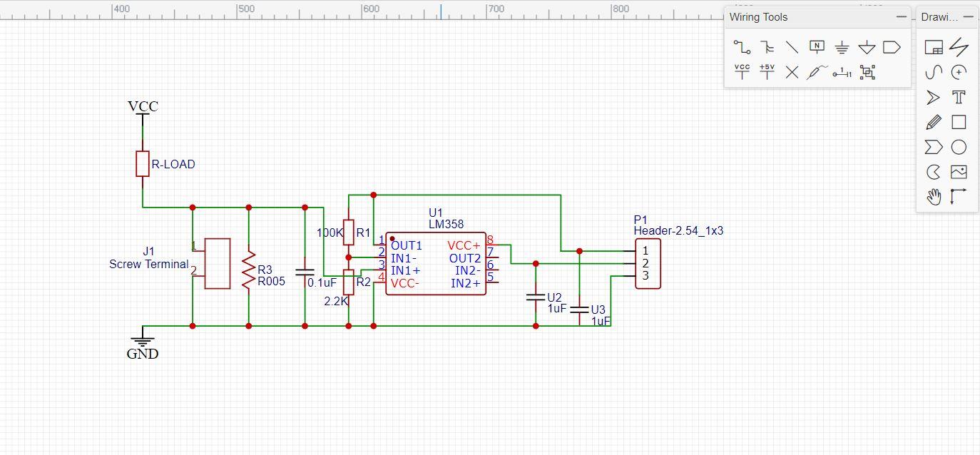This screenshot has width=980, height=455.
Task: Select the Bus tool
Action: 767,47
